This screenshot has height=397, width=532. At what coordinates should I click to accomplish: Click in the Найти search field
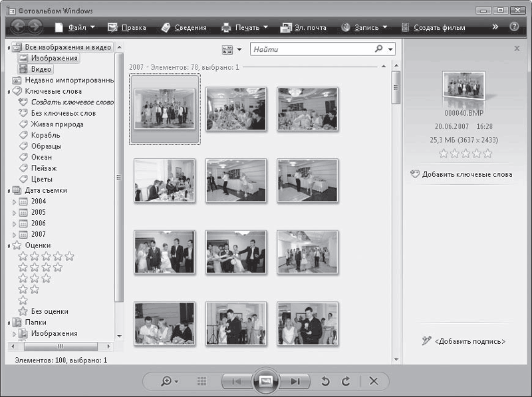[311, 49]
